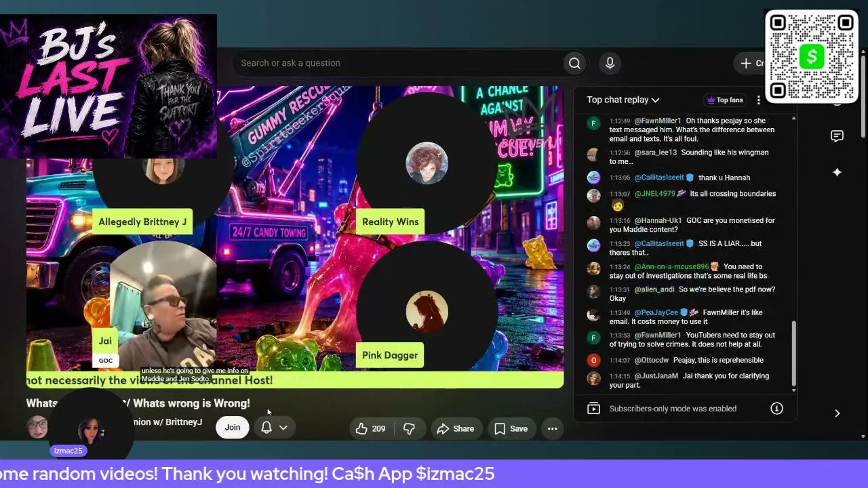The height and width of the screenshot is (488, 868).
Task: Save video to a playlist
Action: pyautogui.click(x=511, y=428)
